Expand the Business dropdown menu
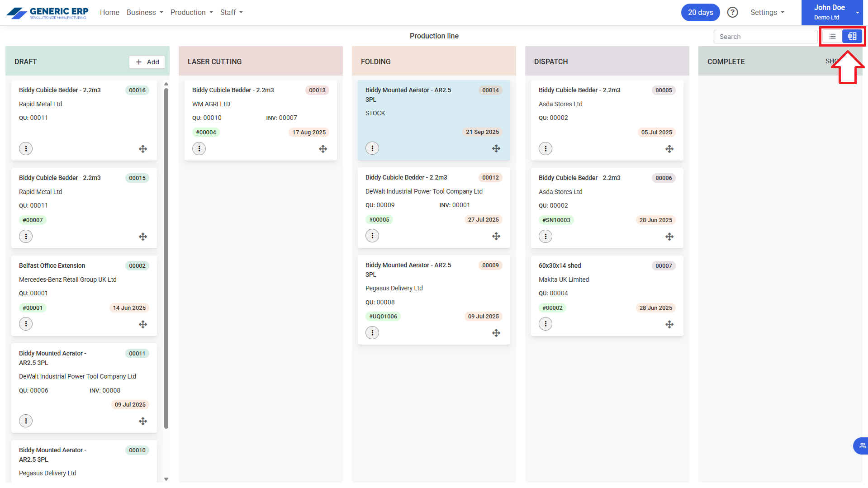Viewport: 868px width, 488px height. [145, 12]
